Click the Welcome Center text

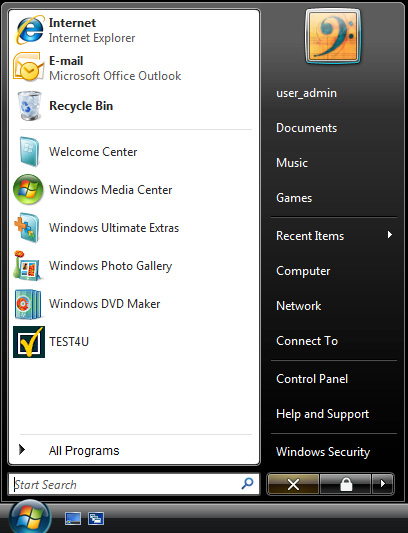coord(93,152)
